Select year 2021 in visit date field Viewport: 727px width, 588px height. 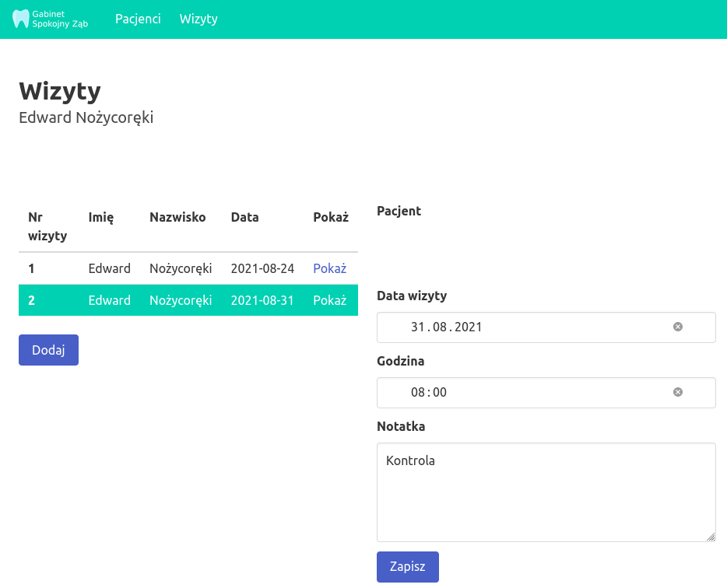point(468,327)
